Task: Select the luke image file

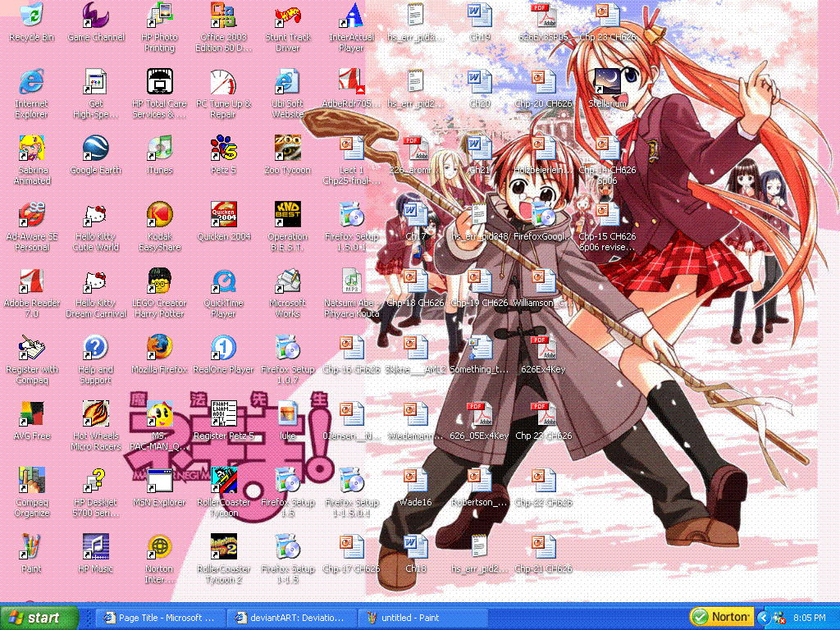Action: pyautogui.click(x=288, y=413)
